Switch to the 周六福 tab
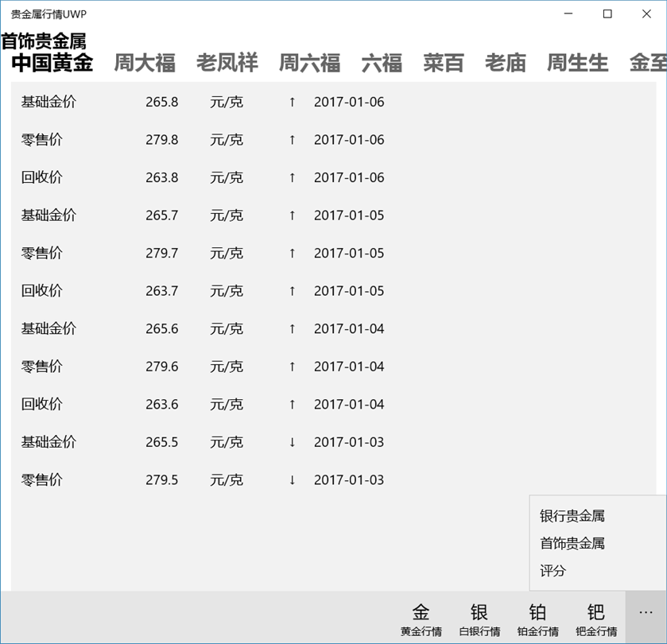The image size is (667, 644). pyautogui.click(x=310, y=63)
